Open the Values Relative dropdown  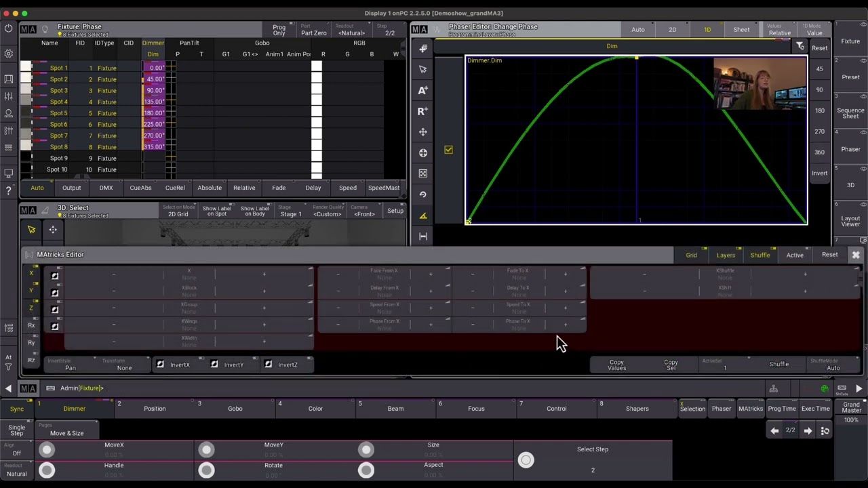pyautogui.click(x=779, y=30)
